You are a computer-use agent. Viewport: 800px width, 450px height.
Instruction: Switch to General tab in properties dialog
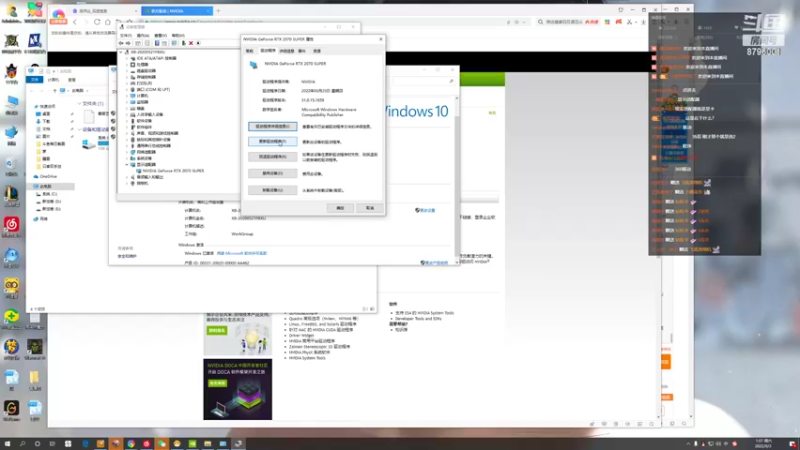click(249, 51)
